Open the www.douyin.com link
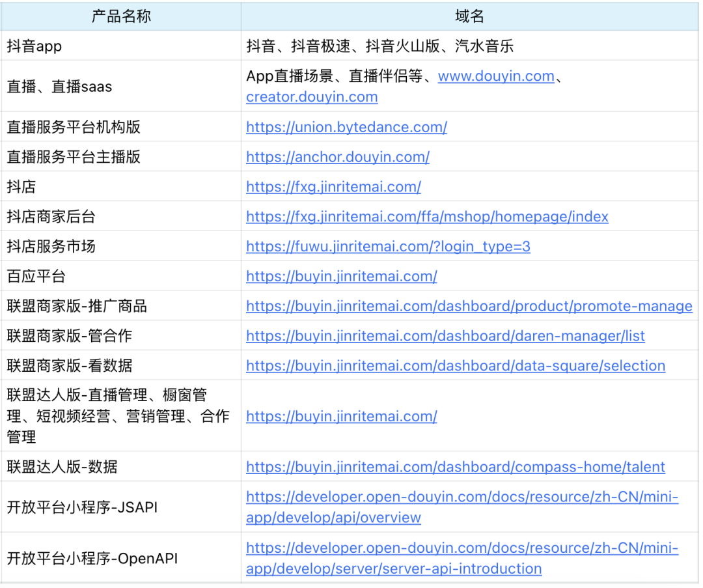 click(x=496, y=76)
